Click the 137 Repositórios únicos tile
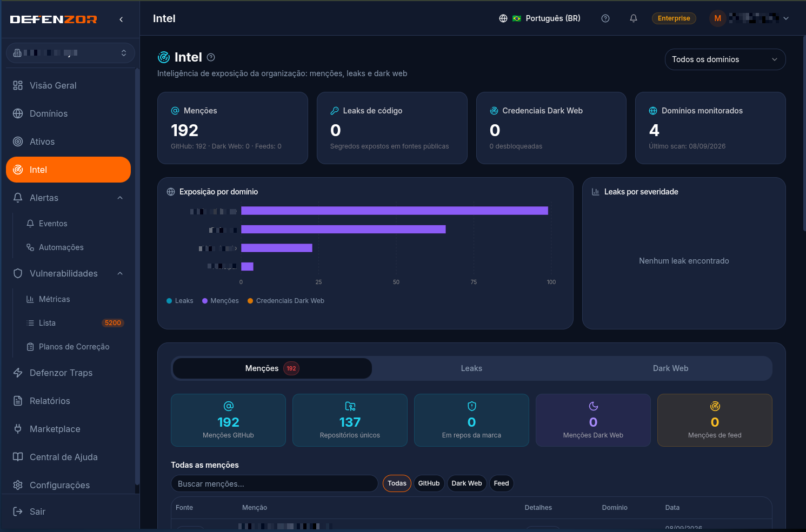Image resolution: width=806 pixels, height=532 pixels. (350, 420)
